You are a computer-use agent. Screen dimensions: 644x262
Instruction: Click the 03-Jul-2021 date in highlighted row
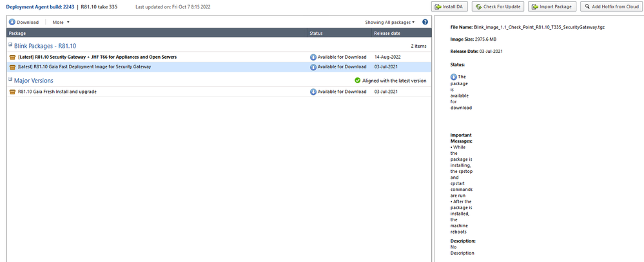385,66
